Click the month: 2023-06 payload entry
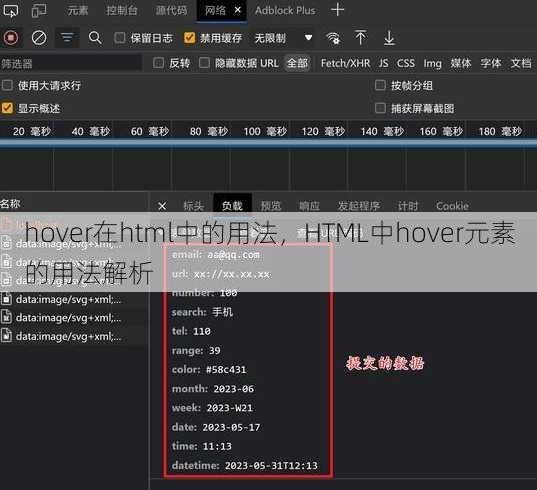 (213, 389)
